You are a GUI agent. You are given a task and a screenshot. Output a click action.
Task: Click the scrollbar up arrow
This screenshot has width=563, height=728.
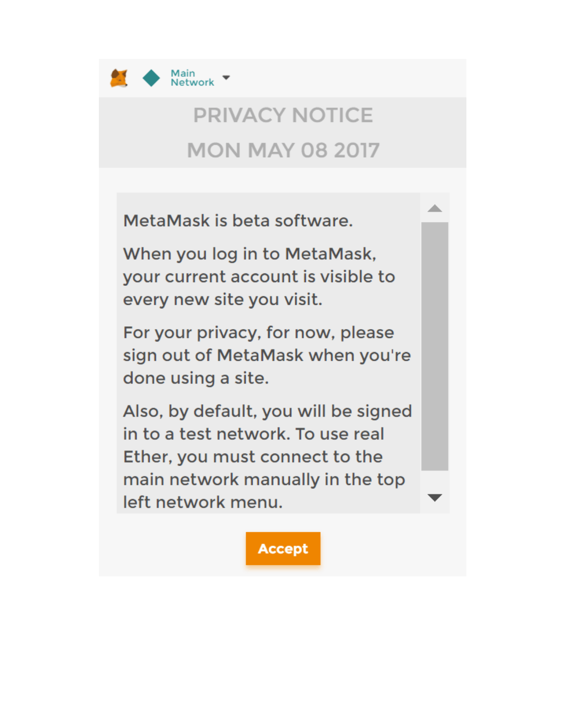tap(434, 209)
